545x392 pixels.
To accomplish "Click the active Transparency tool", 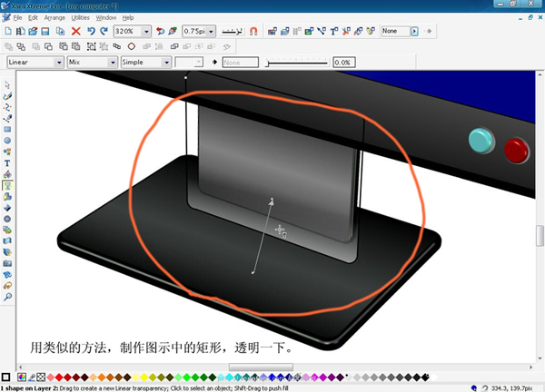I will click(x=7, y=185).
